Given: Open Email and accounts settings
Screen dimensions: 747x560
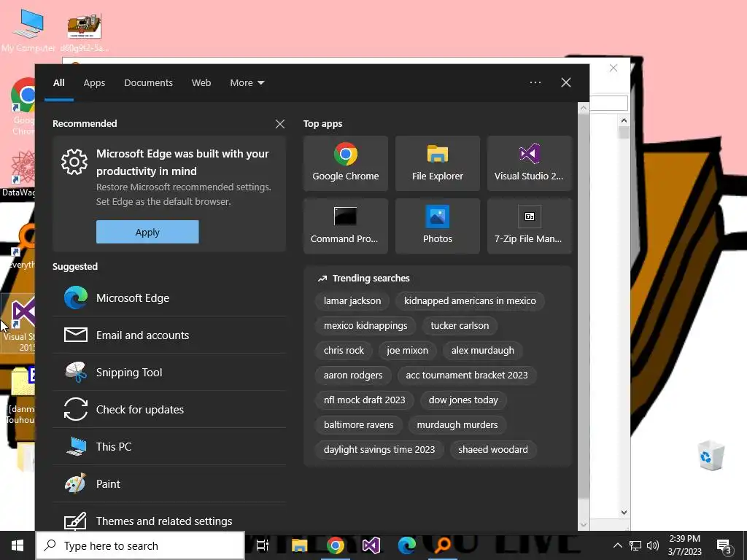Looking at the screenshot, I should click(169, 335).
